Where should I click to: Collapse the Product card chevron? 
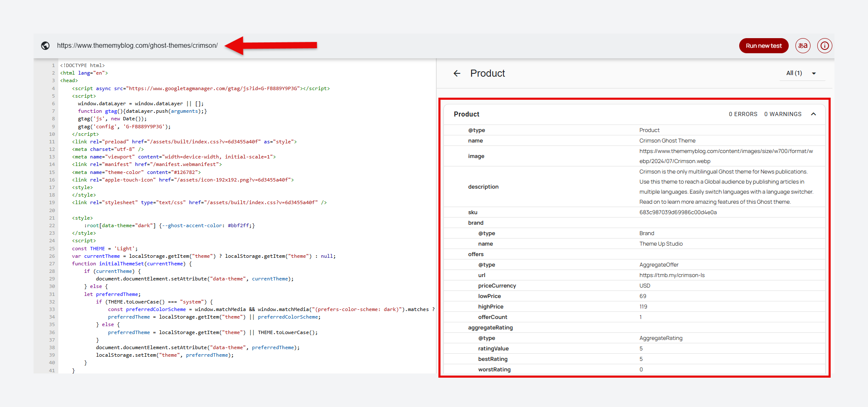coord(813,114)
